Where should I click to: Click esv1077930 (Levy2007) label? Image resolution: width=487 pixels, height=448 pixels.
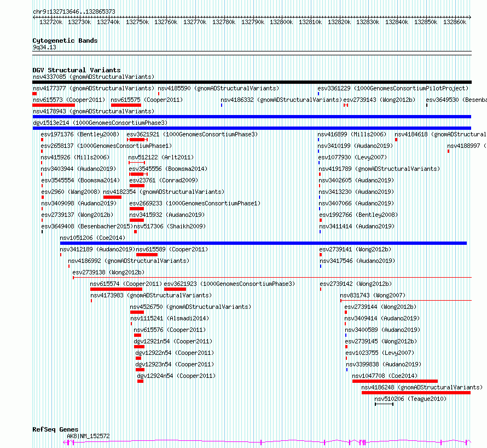click(352, 157)
